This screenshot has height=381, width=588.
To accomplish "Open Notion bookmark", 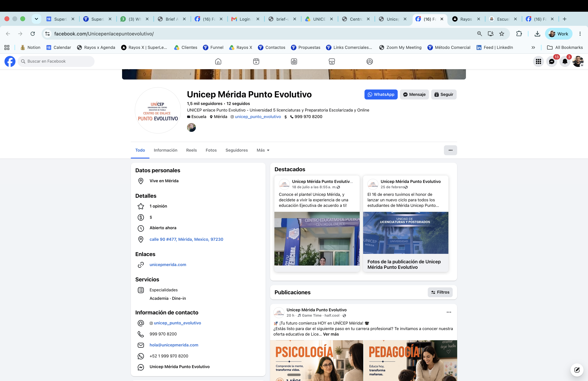I will click(30, 47).
